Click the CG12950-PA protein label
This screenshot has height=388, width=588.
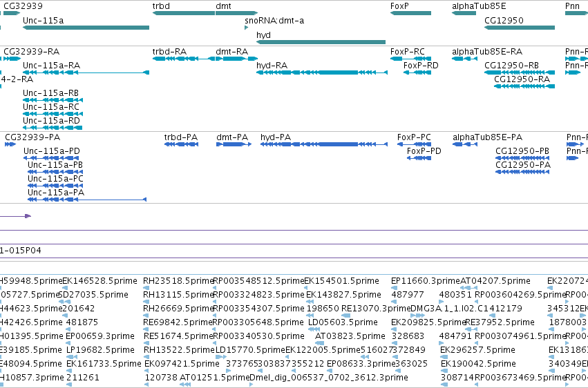(x=523, y=165)
